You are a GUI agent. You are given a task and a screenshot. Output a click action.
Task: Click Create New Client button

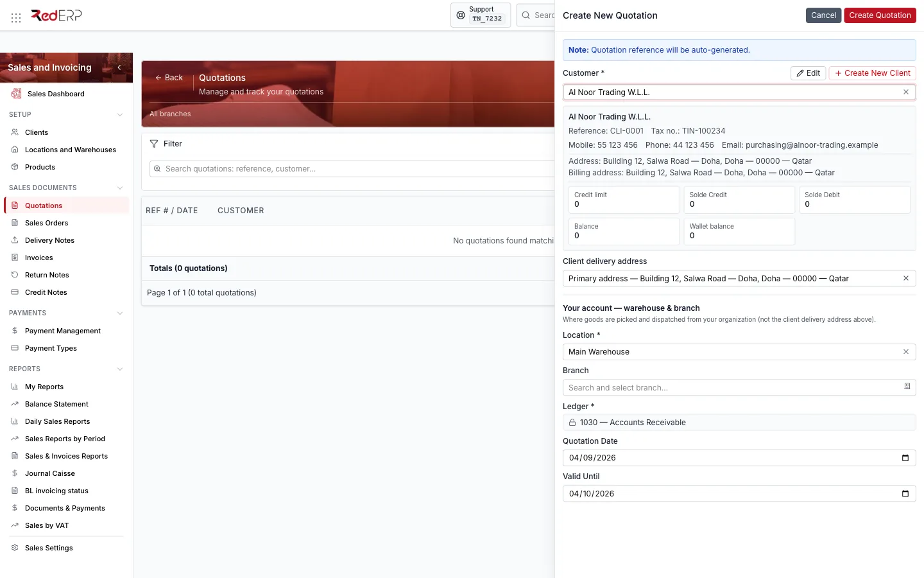click(873, 73)
